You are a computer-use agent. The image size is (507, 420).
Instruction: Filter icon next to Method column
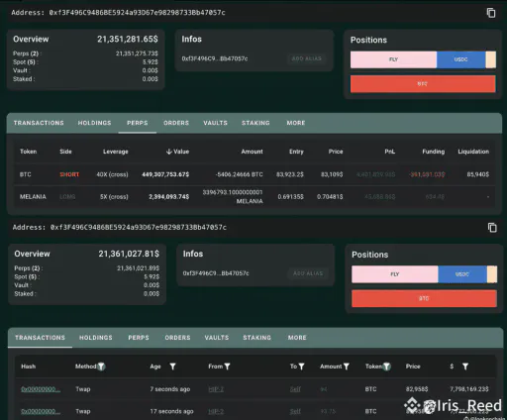(101, 367)
